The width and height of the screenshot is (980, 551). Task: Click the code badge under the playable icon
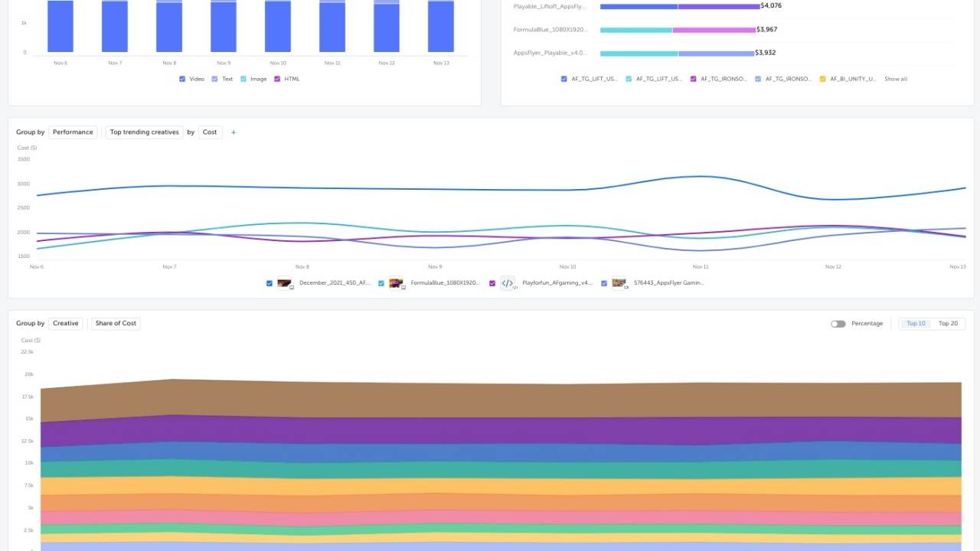pyautogui.click(x=514, y=289)
